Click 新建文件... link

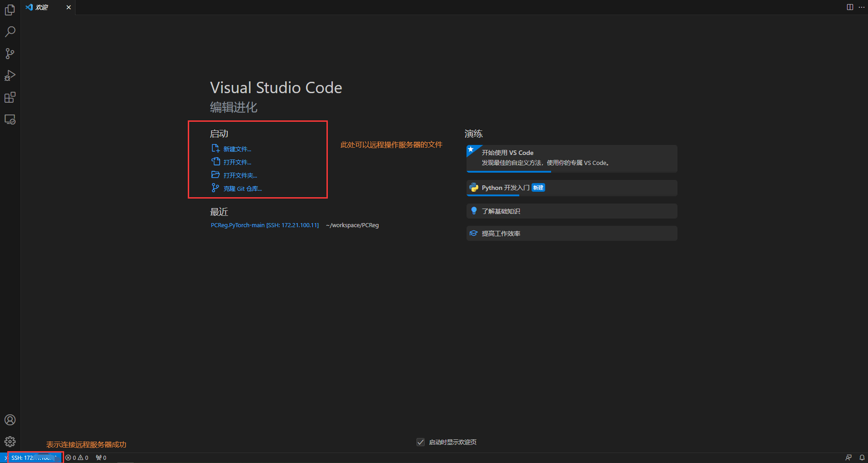237,149
